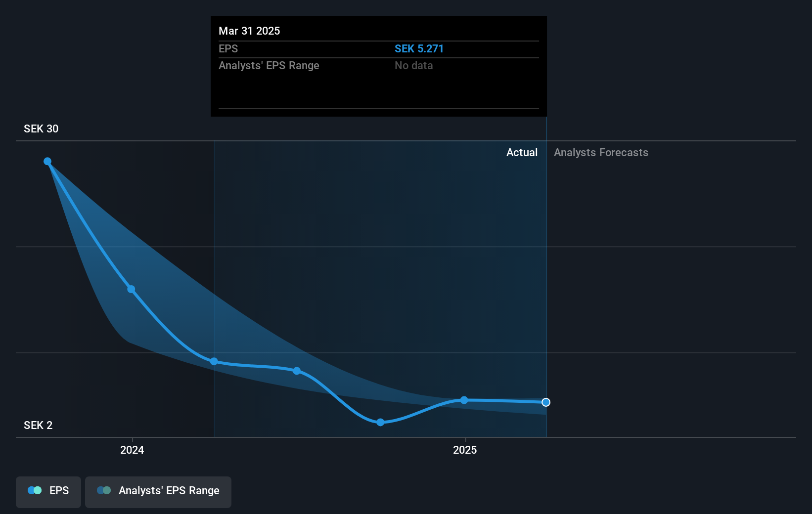Click 'Analysts' EPS Range' row label in tooltip
Screen dimensions: 812x514
pyautogui.click(x=269, y=66)
